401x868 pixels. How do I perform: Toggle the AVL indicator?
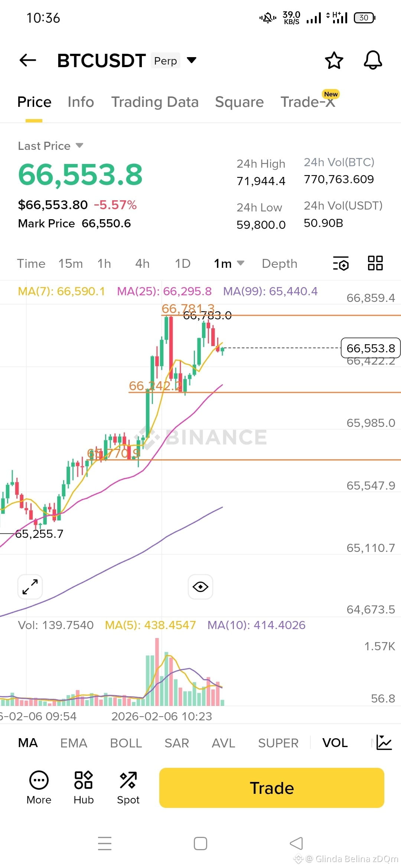(x=224, y=743)
